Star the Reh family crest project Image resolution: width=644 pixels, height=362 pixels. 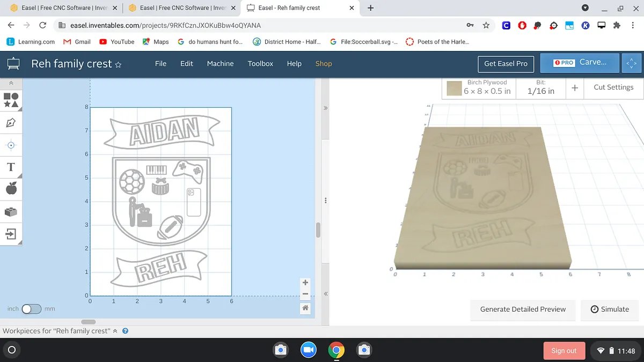[x=119, y=64]
